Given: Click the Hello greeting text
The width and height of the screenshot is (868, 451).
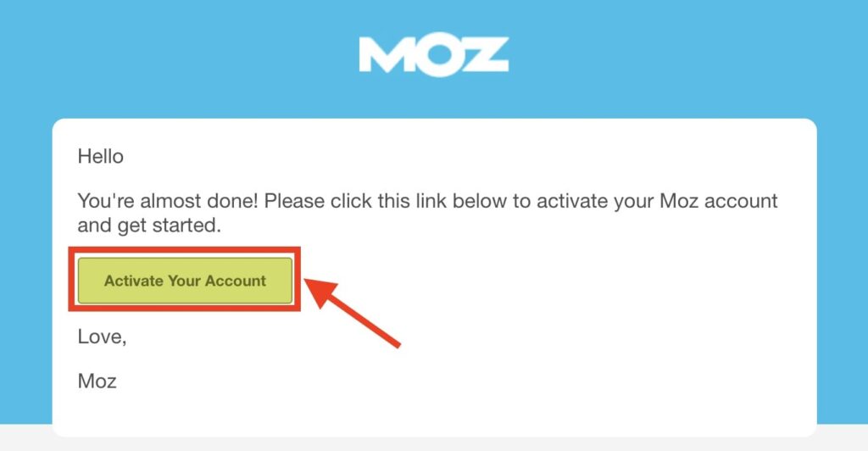Looking at the screenshot, I should (x=100, y=157).
